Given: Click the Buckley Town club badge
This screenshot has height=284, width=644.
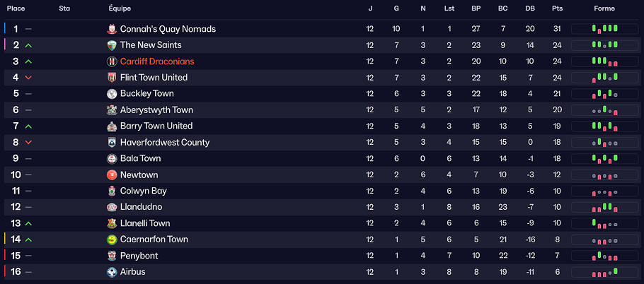Looking at the screenshot, I should click(112, 94).
